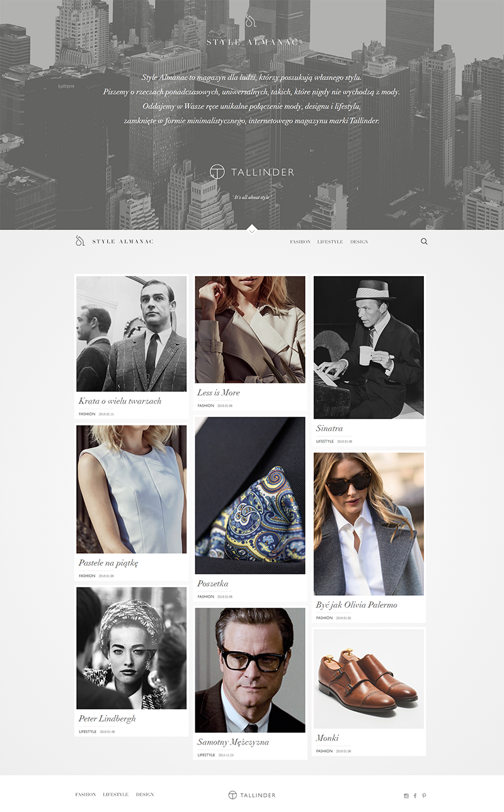Screen dimensions: 504x812
Task: Select Fashion in the top navigation
Action: point(300,242)
